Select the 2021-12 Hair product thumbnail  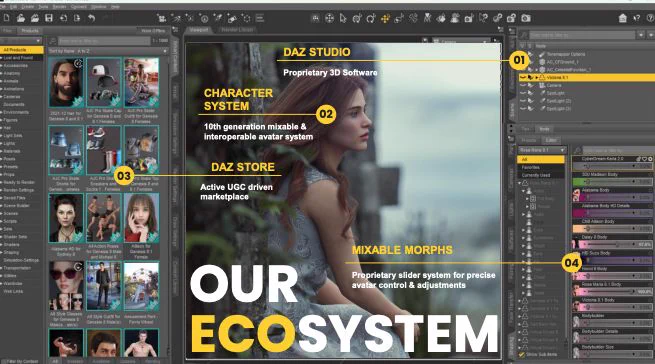[x=66, y=83]
